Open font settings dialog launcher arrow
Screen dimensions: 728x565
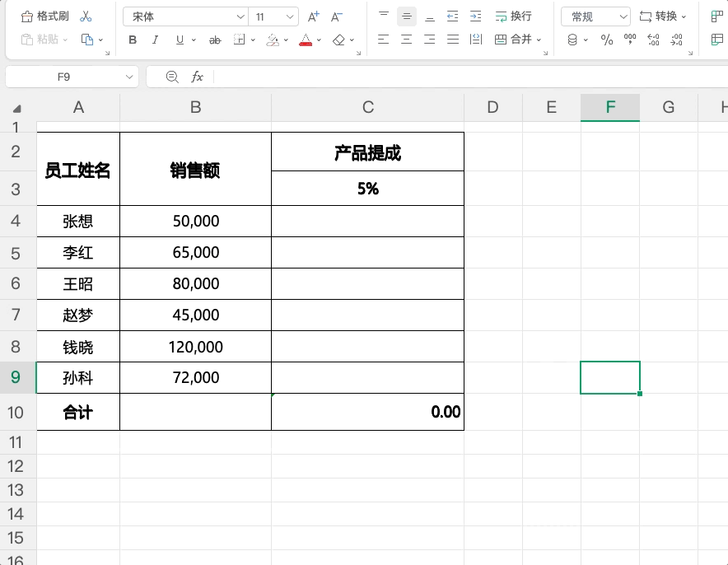pyautogui.click(x=358, y=53)
